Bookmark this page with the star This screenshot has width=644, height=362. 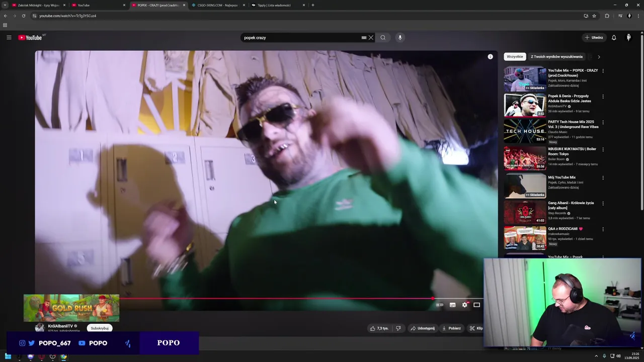coord(594,16)
